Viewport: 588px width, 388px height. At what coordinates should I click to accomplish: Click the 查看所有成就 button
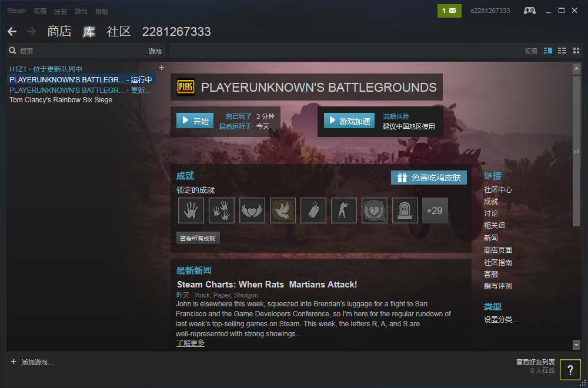pos(198,238)
